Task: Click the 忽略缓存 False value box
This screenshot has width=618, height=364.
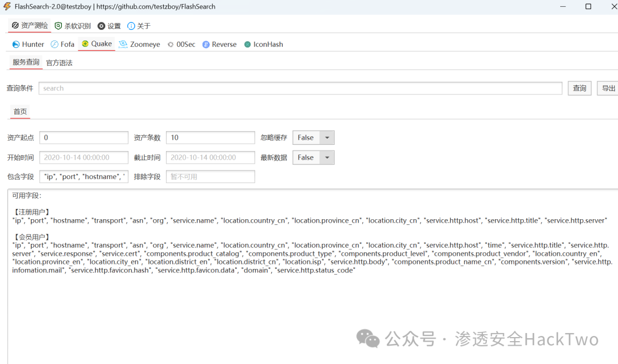Action: pos(306,137)
